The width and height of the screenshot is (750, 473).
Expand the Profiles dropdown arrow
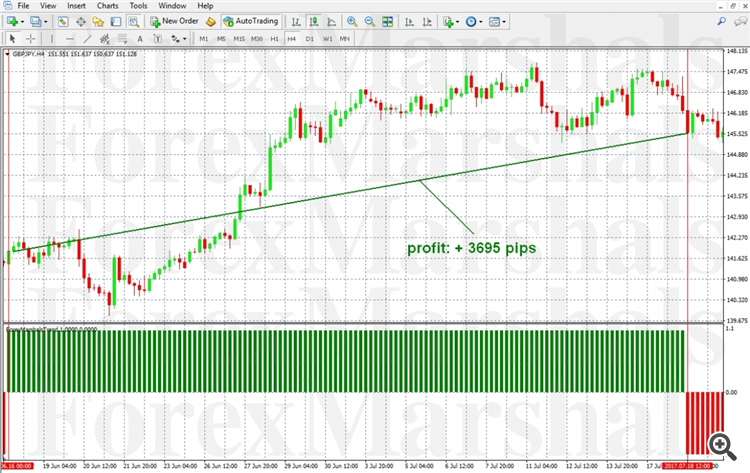tap(46, 22)
